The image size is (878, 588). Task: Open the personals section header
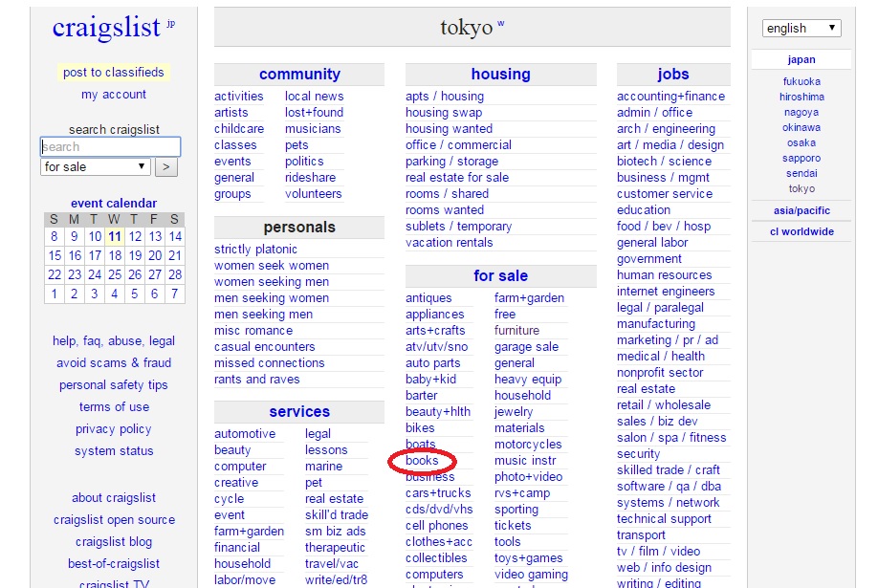click(299, 227)
